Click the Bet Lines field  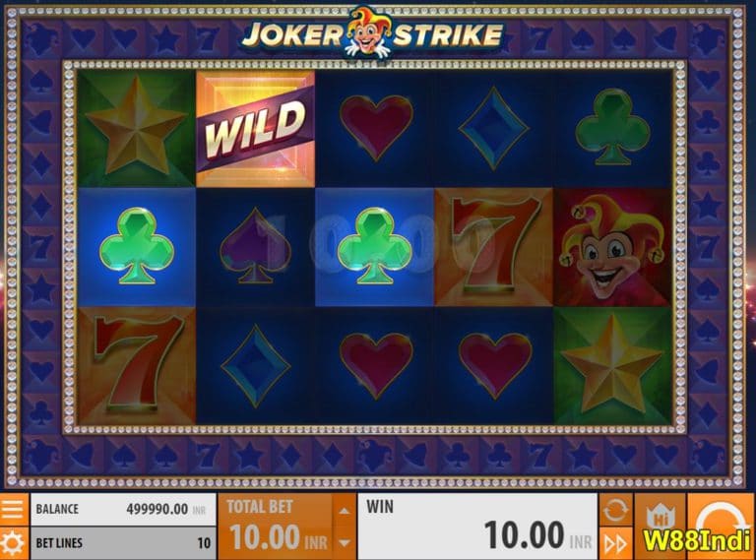point(123,543)
